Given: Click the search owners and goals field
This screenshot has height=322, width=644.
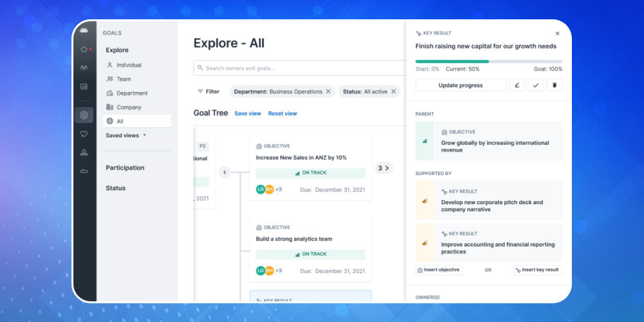Looking at the screenshot, I should pos(299,68).
